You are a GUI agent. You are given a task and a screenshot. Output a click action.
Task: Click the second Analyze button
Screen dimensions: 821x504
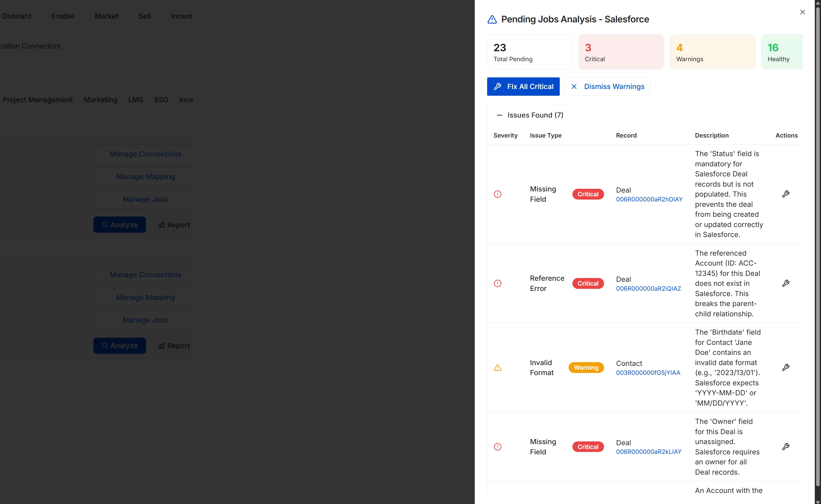[120, 346]
